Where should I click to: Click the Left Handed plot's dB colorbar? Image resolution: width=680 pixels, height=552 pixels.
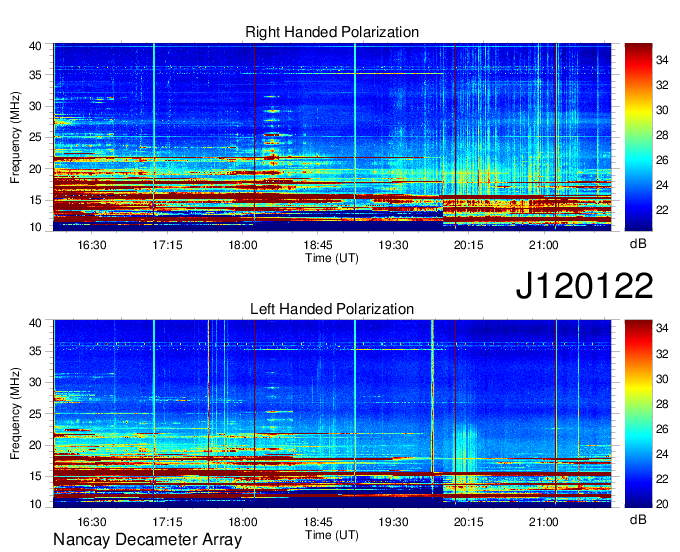(638, 414)
